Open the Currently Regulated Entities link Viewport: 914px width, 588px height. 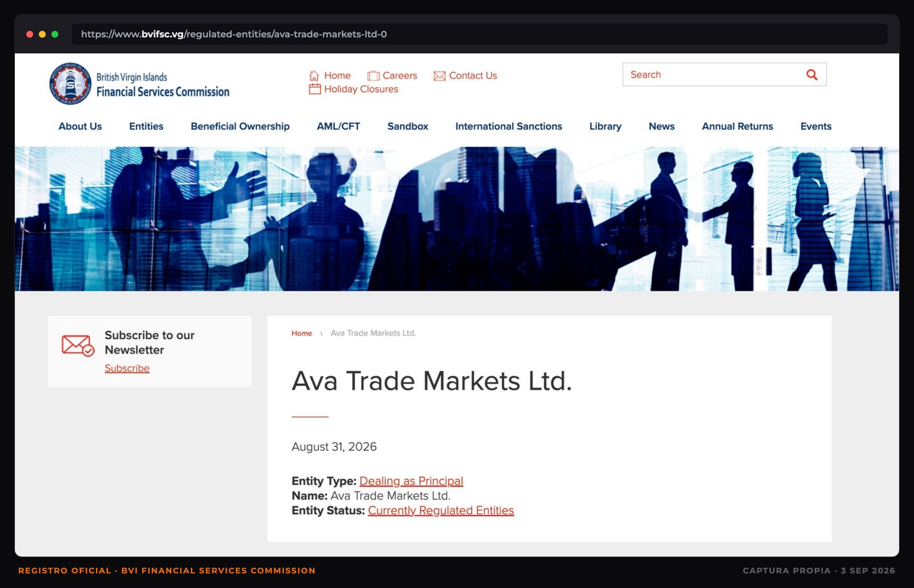pyautogui.click(x=441, y=510)
